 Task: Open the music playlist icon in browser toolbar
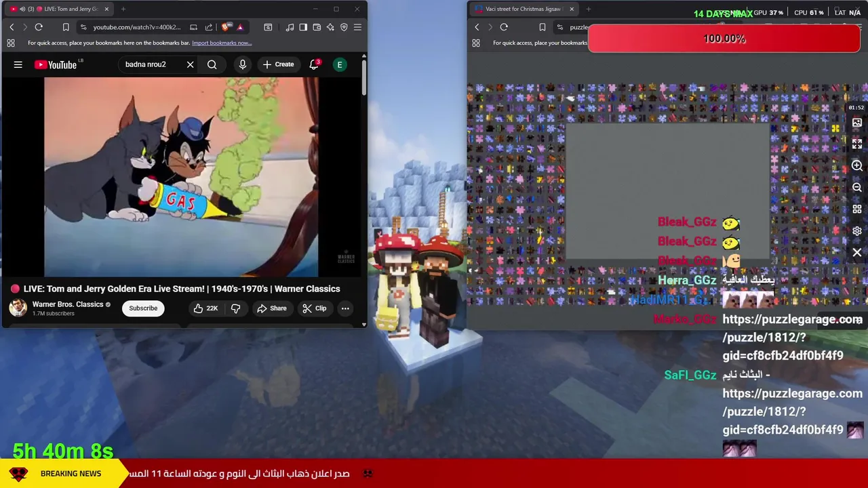click(290, 27)
